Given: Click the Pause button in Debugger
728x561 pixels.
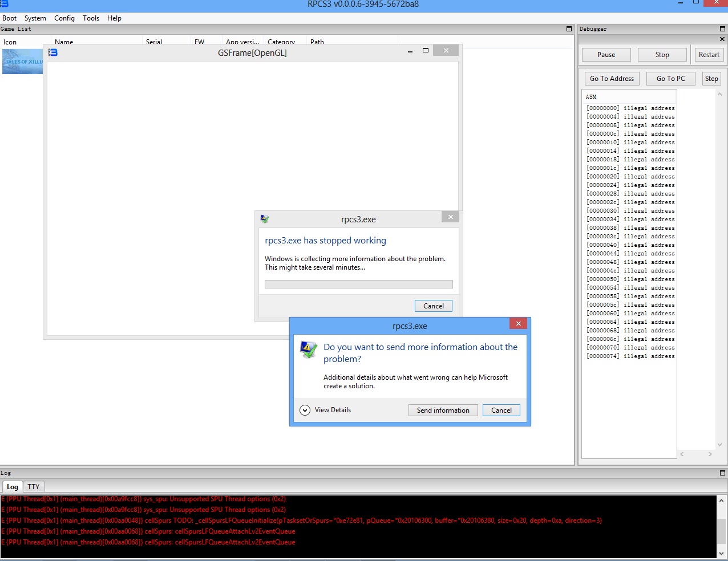Looking at the screenshot, I should (x=606, y=55).
